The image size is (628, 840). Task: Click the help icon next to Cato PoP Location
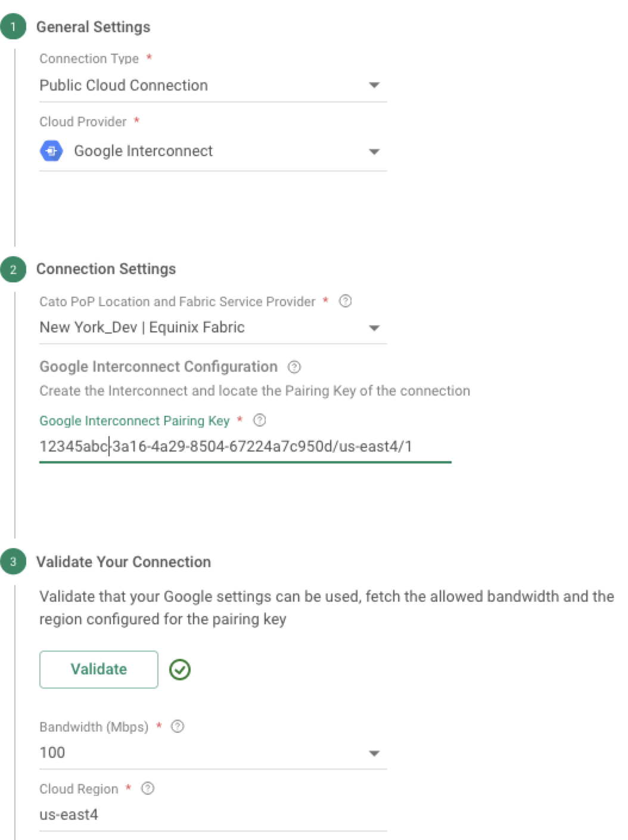(344, 301)
